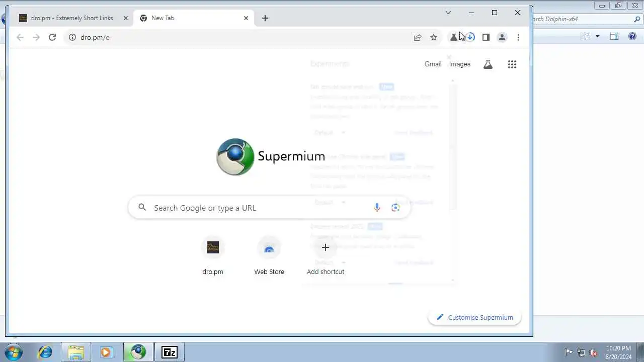Open Action Center flag in system tray
Image resolution: width=644 pixels, height=362 pixels.
click(x=569, y=352)
